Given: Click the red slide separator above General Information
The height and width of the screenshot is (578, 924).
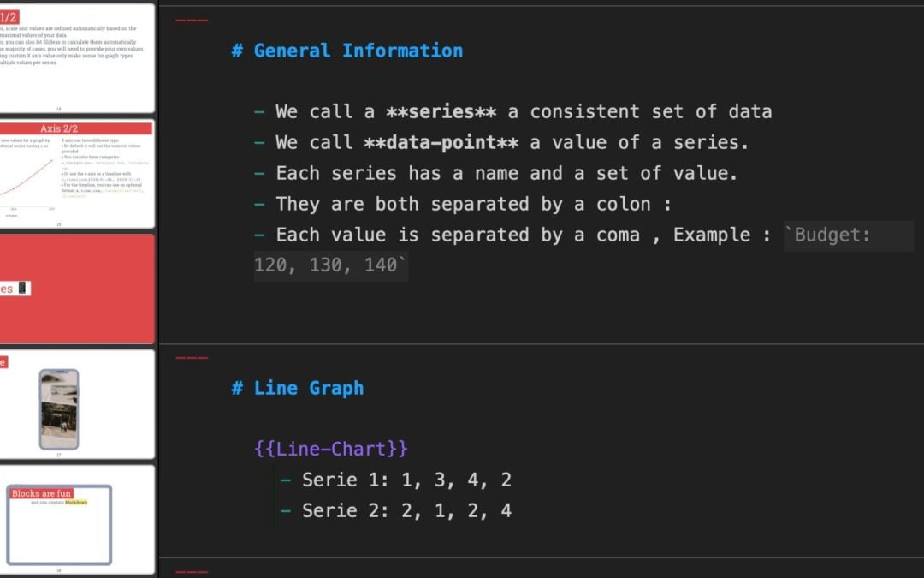Looking at the screenshot, I should [192, 19].
